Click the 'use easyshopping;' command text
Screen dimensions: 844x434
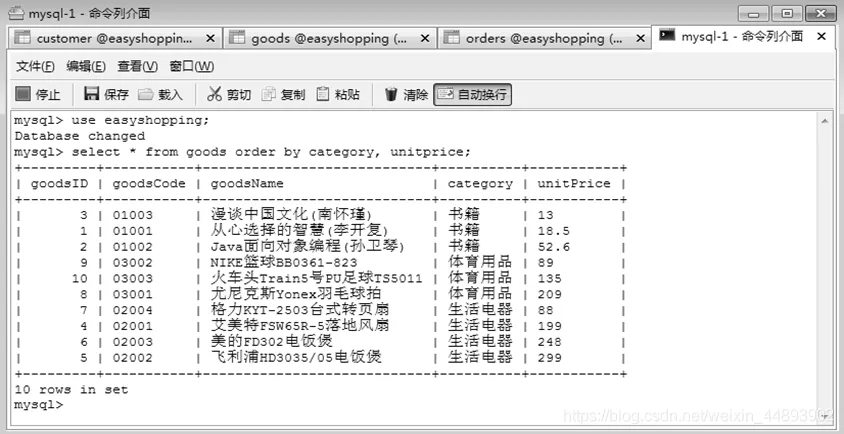(140, 120)
